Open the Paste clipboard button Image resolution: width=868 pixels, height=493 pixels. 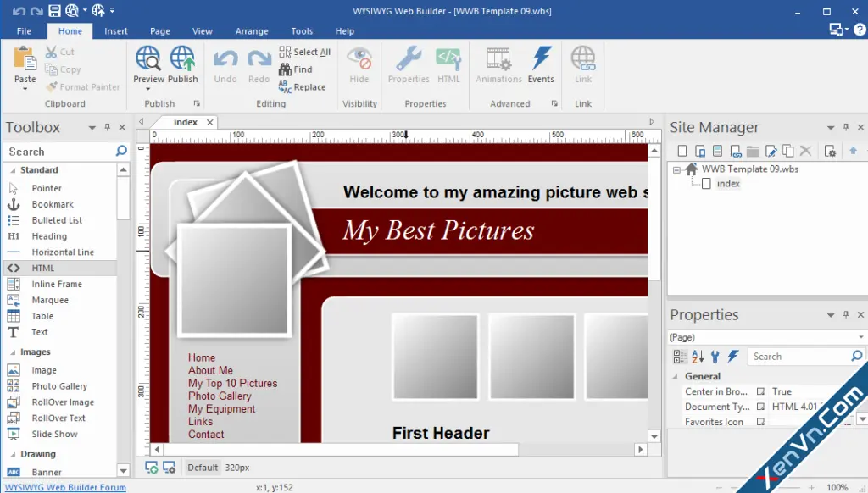coord(25,66)
